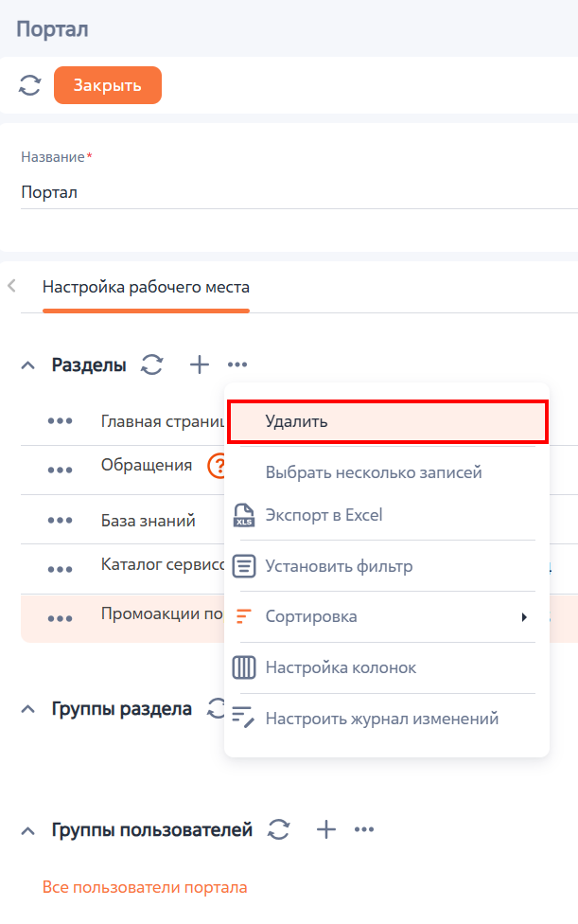Image resolution: width=578 pixels, height=924 pixels.
Task: Collapse the Группы раздела section
Action: [x=27, y=709]
